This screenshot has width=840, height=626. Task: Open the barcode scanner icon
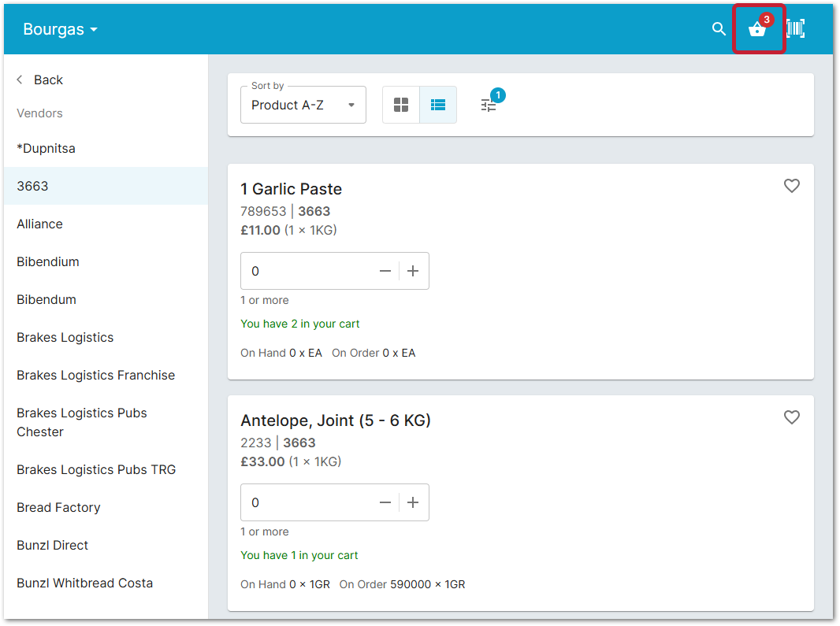(x=795, y=28)
